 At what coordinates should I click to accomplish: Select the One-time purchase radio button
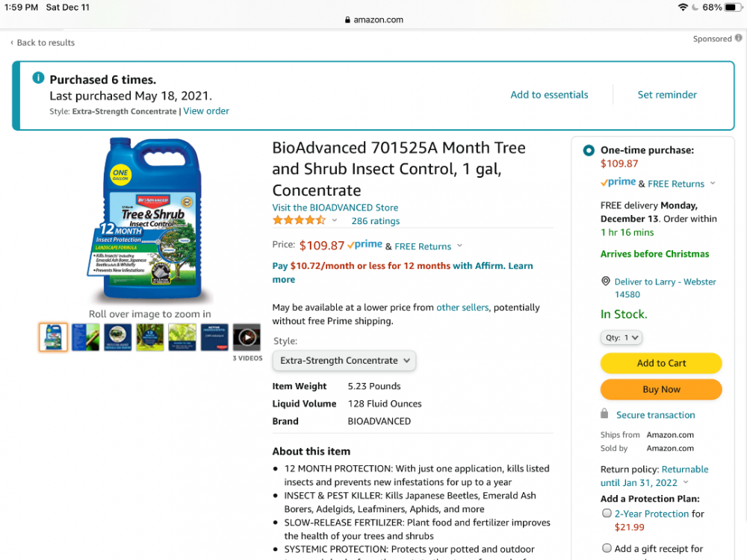(x=589, y=151)
